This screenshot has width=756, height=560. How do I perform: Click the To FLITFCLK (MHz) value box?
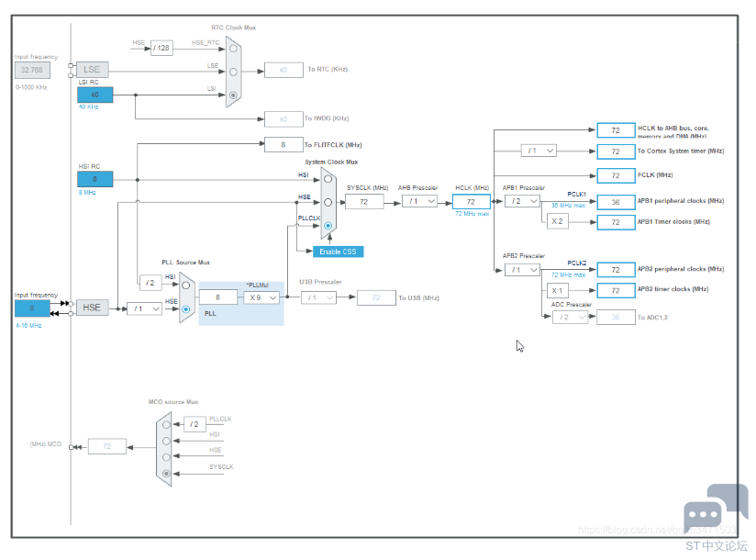pyautogui.click(x=283, y=145)
